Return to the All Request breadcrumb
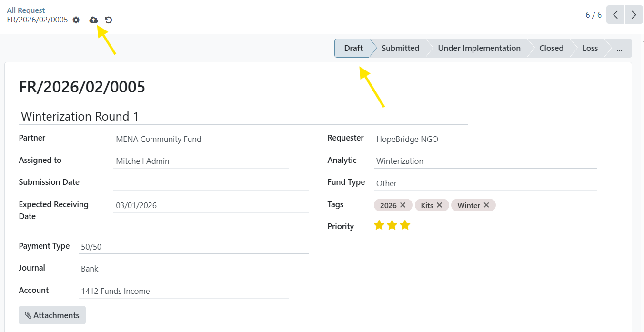644x332 pixels. coord(26,10)
